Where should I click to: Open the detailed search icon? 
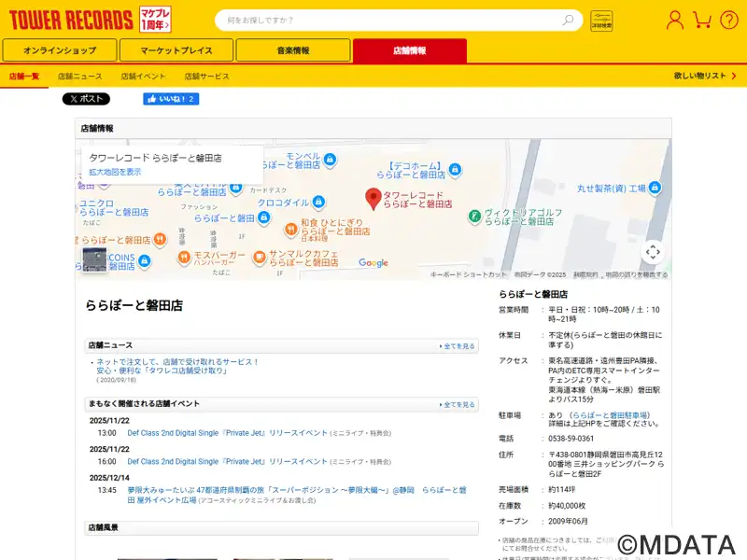pos(601,21)
